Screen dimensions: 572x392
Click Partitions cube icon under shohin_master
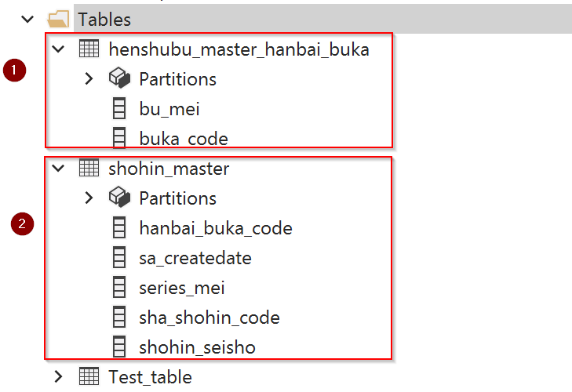(118, 198)
